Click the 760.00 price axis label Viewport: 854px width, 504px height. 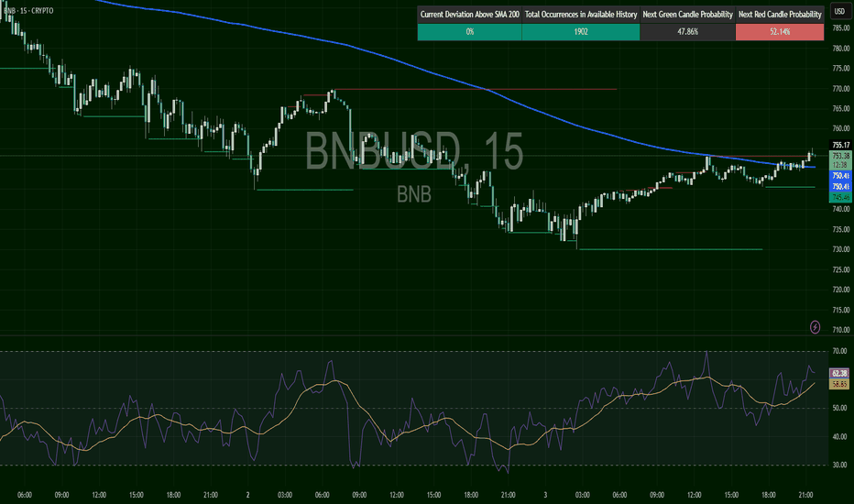click(x=840, y=128)
